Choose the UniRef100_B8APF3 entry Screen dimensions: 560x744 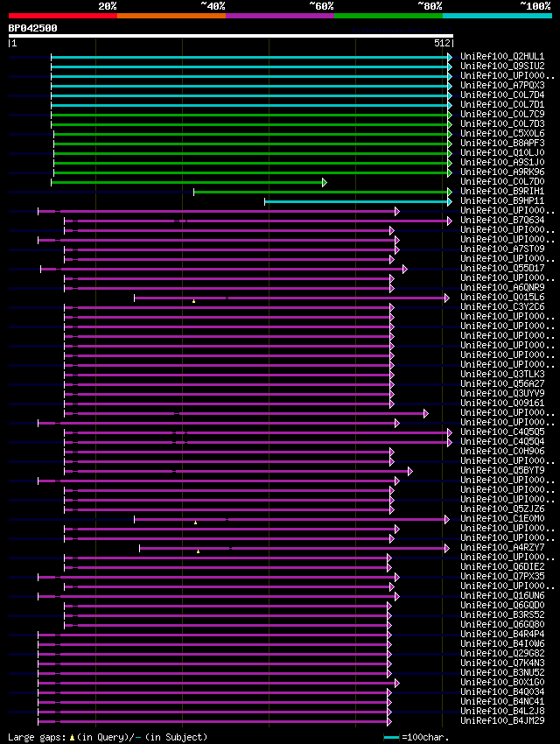(x=502, y=143)
